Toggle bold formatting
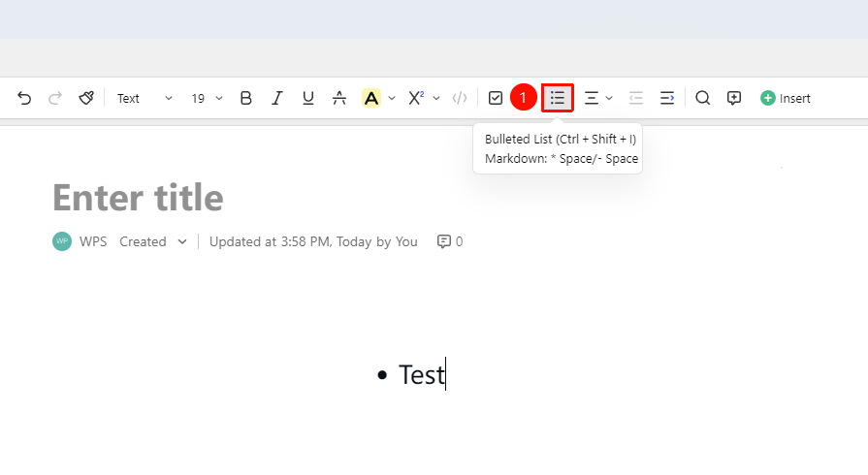Viewport: 868px width, 475px height. point(245,98)
